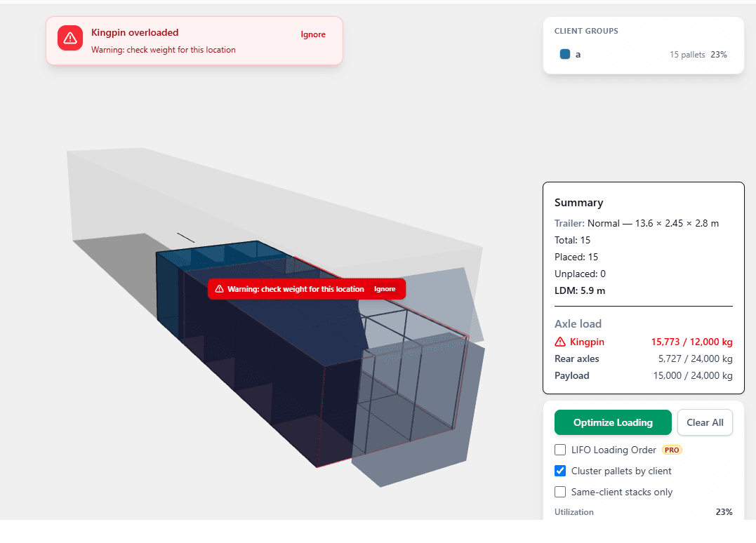
Task: Run Optimize Loading
Action: [613, 422]
